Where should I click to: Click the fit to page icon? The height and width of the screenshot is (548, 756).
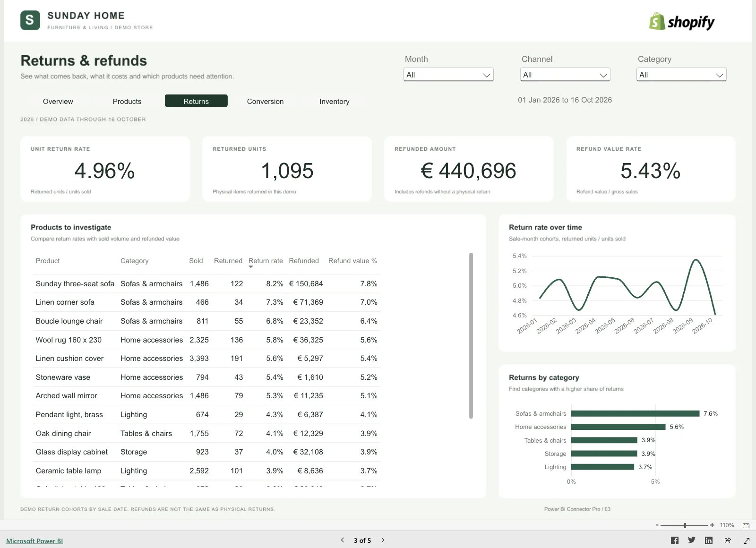pos(746,525)
